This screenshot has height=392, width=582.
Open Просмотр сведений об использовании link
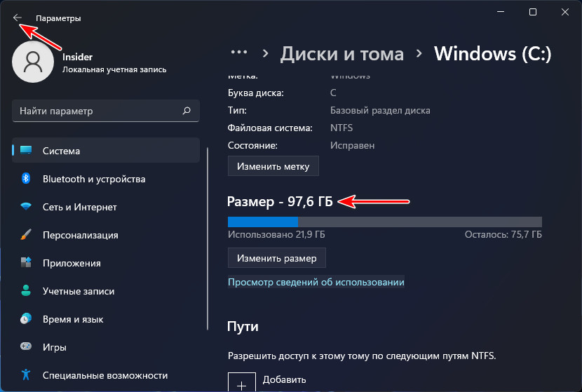[316, 282]
